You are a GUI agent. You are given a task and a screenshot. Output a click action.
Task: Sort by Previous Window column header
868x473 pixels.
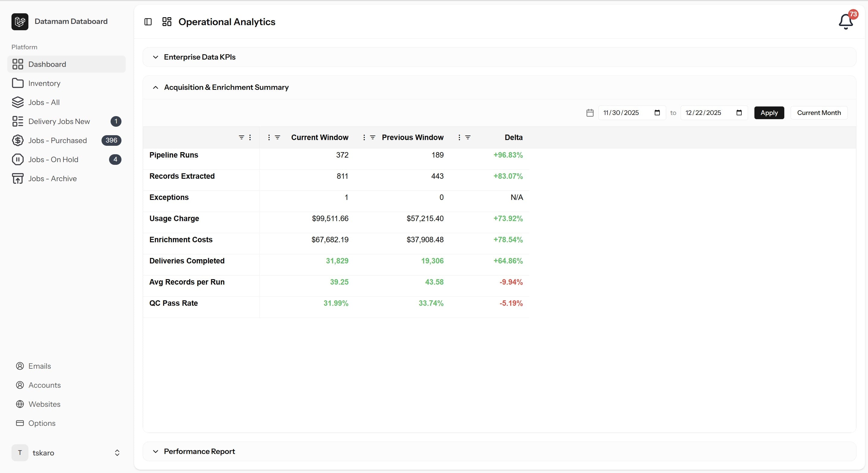[412, 137]
